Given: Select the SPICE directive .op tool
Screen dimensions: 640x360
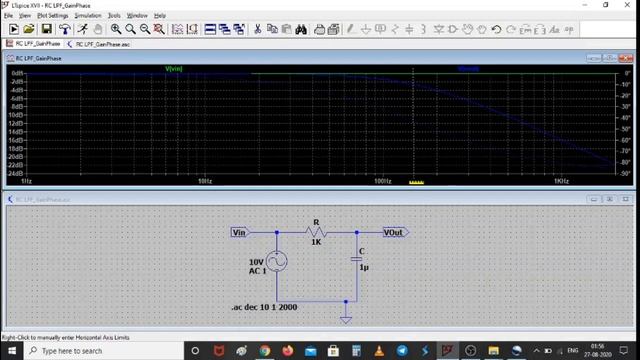Looking at the screenshot, I should 569,29.
